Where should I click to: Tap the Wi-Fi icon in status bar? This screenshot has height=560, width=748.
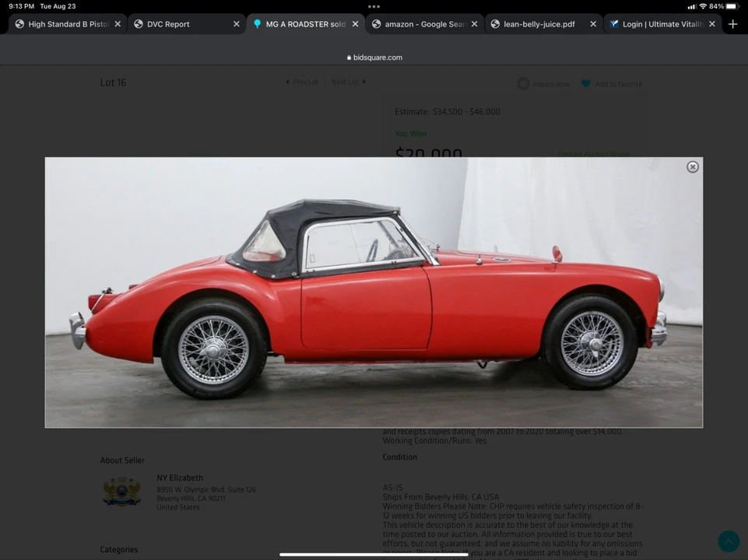coord(703,7)
